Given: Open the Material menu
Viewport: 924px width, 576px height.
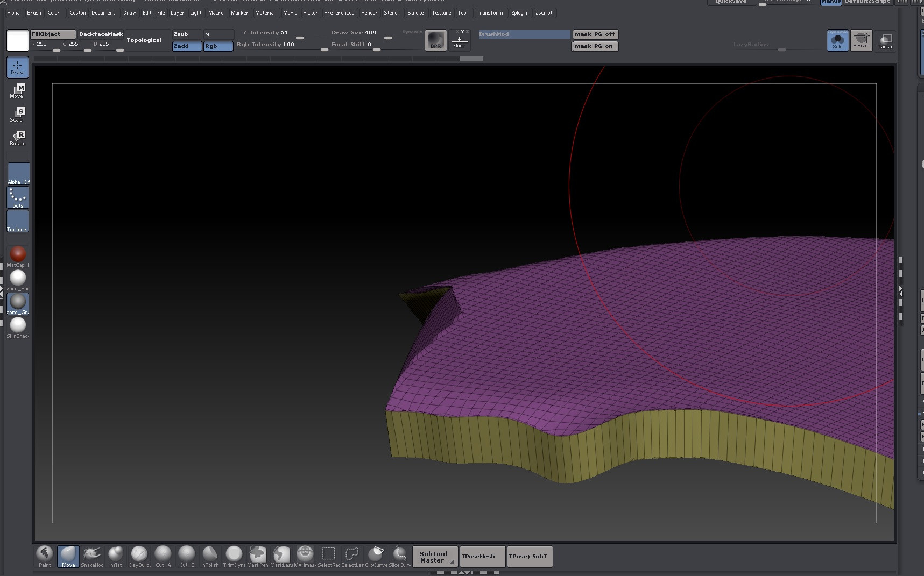Looking at the screenshot, I should (x=265, y=12).
